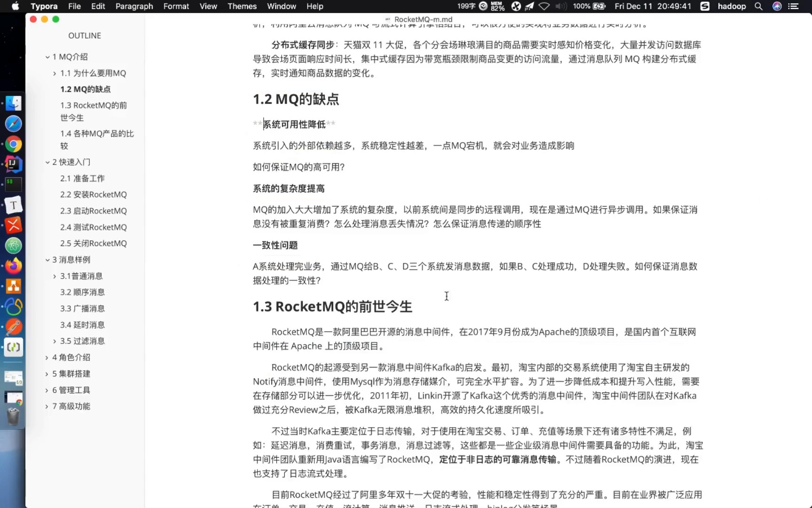Click the paper plane menu bar icon
812x508 pixels.
pyautogui.click(x=530, y=6)
